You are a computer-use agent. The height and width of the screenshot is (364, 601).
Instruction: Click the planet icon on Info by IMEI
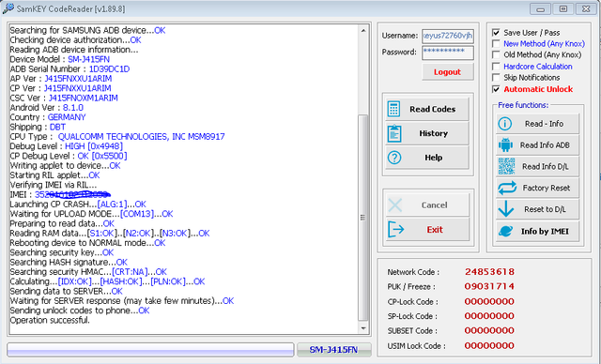pyautogui.click(x=505, y=231)
